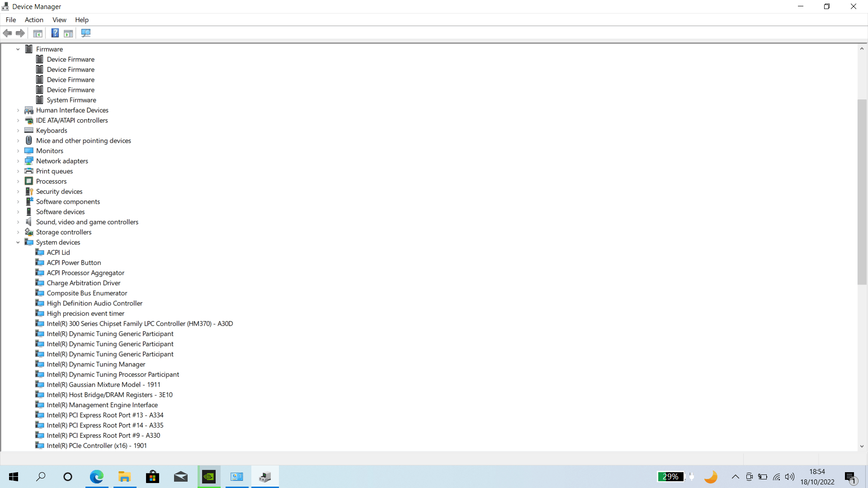Click the Firmware category icon

[29, 49]
